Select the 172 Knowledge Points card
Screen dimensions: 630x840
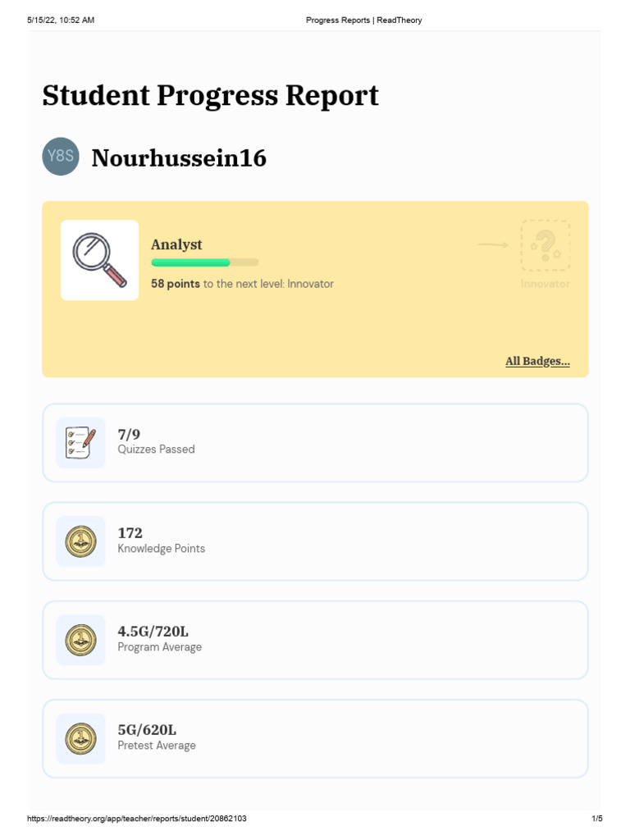(x=315, y=541)
